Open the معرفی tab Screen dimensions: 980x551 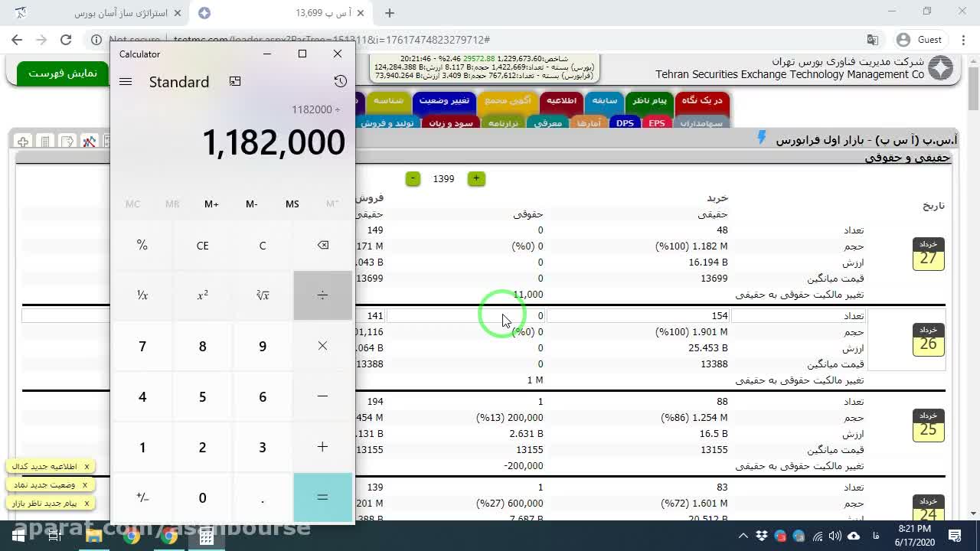[547, 122]
